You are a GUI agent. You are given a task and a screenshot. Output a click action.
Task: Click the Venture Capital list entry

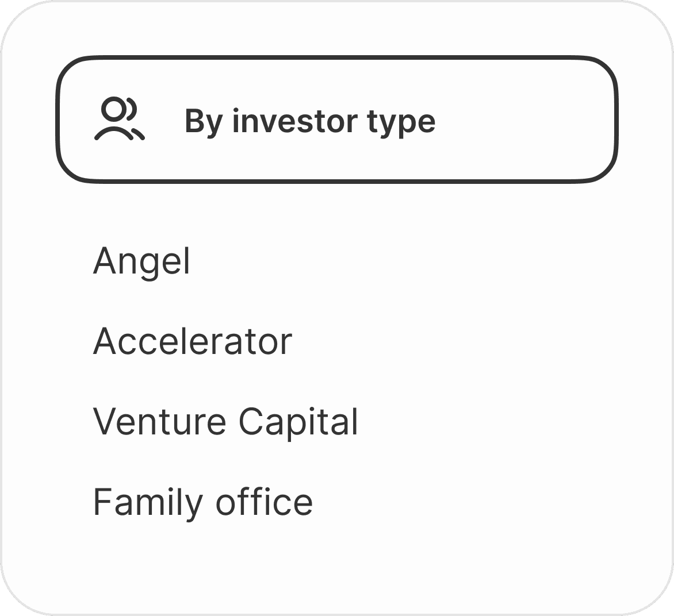point(225,421)
